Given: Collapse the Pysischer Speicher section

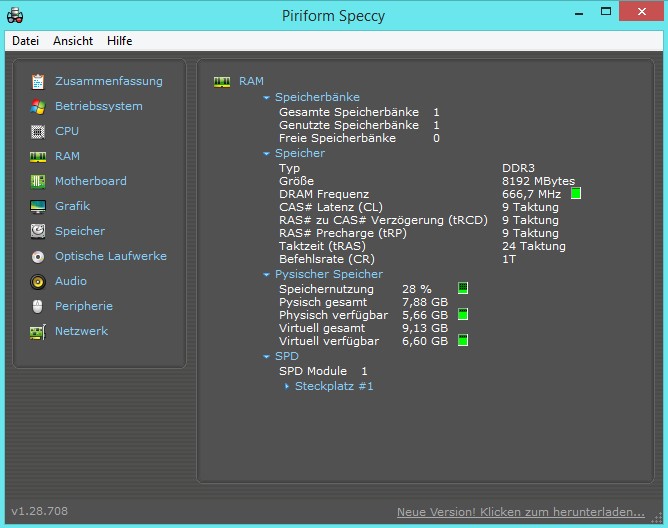Looking at the screenshot, I should pyautogui.click(x=266, y=274).
